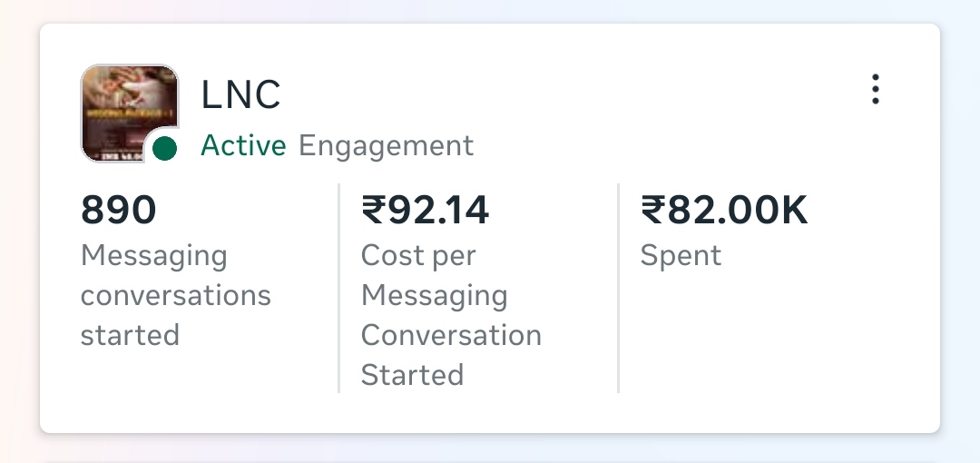Click the word started under conversations

130,335
